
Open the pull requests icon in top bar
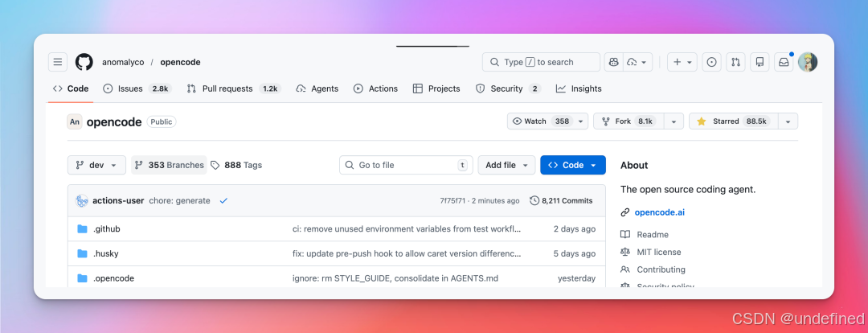coord(735,62)
